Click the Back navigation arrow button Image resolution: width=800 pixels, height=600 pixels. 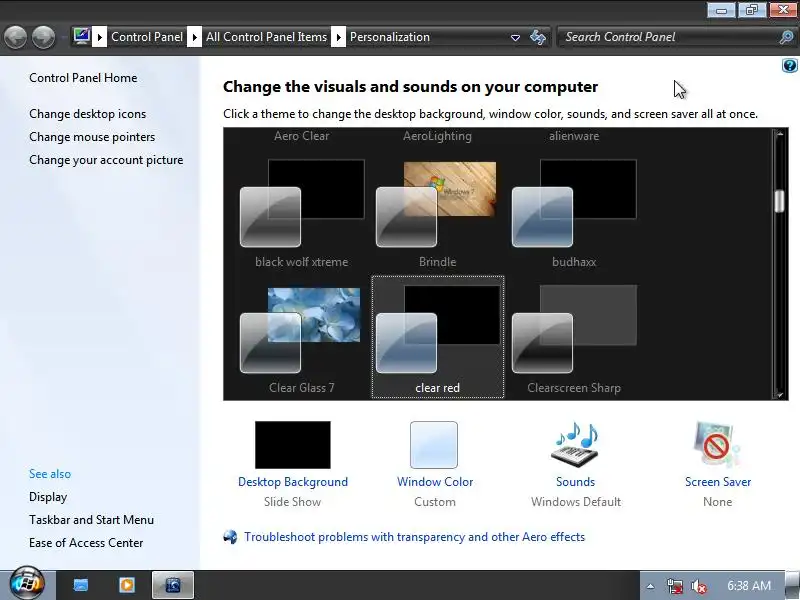[x=15, y=37]
